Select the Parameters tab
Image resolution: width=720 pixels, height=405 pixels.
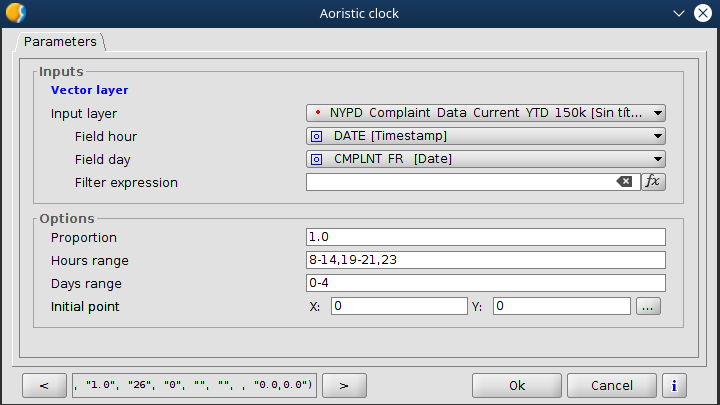[x=61, y=42]
